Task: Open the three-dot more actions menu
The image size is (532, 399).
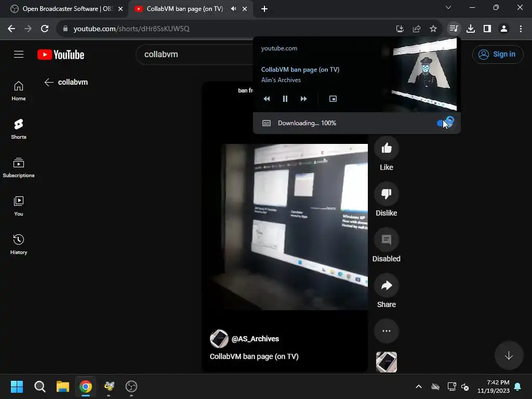Action: click(x=387, y=331)
